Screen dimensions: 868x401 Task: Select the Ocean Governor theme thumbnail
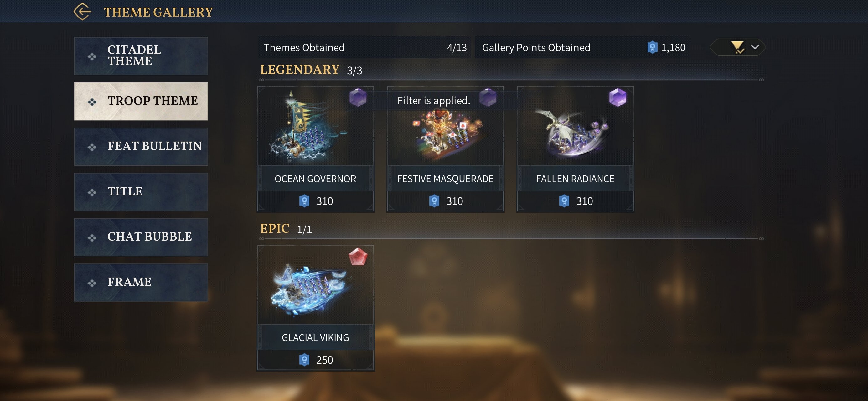[x=315, y=127]
